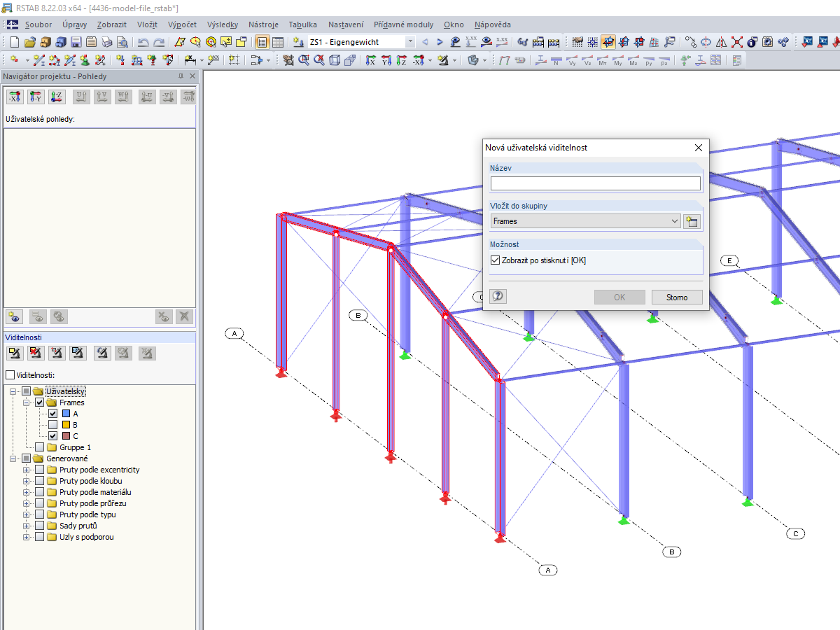Expand 'Sady prutů' tree node
This screenshot has height=630, width=840.
coord(27,526)
